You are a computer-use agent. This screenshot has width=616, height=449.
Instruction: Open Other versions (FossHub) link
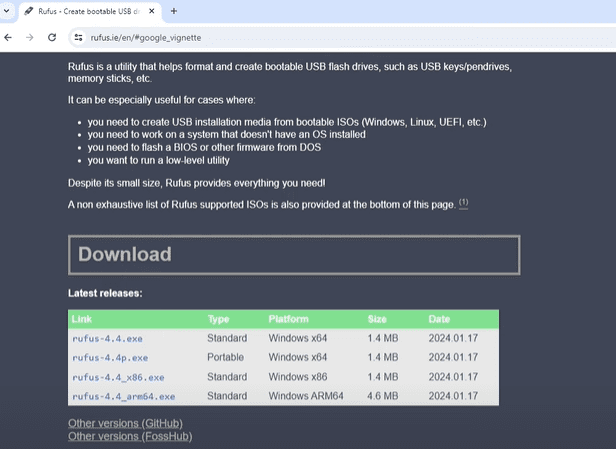(x=130, y=436)
